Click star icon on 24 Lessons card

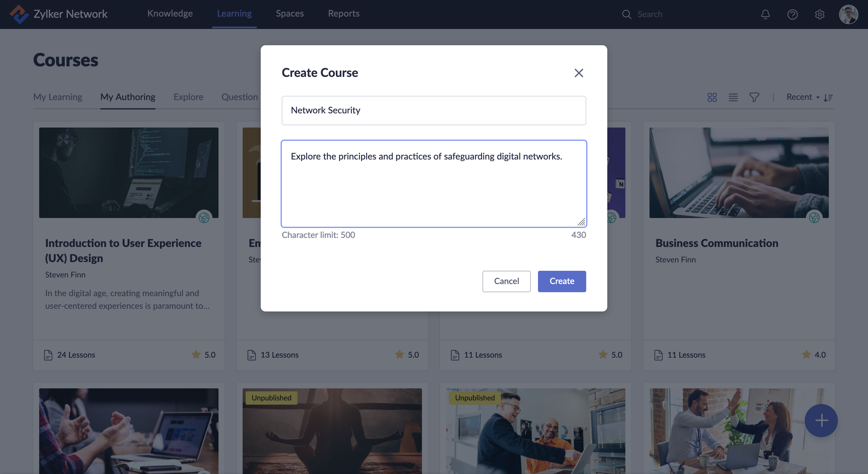pos(196,354)
